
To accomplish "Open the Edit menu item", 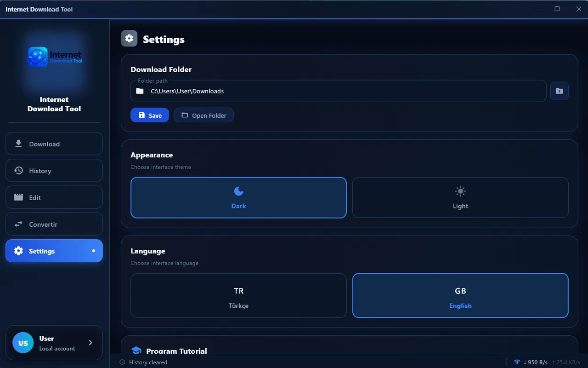I will (x=54, y=197).
